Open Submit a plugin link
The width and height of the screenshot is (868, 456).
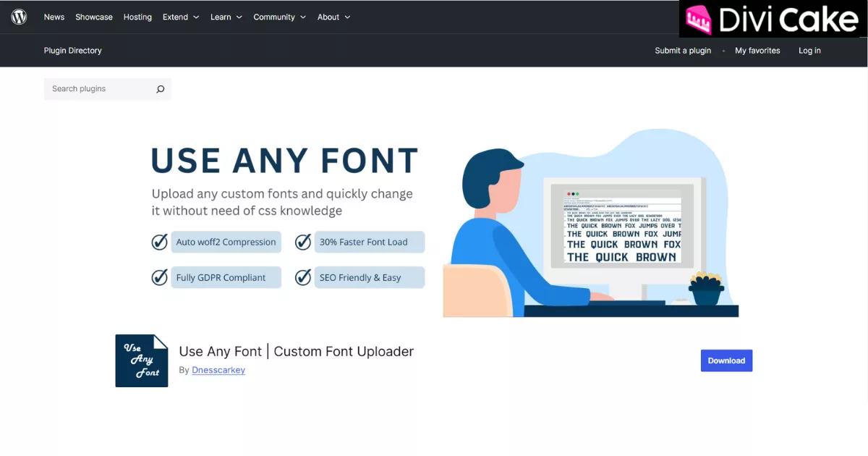[x=683, y=51]
